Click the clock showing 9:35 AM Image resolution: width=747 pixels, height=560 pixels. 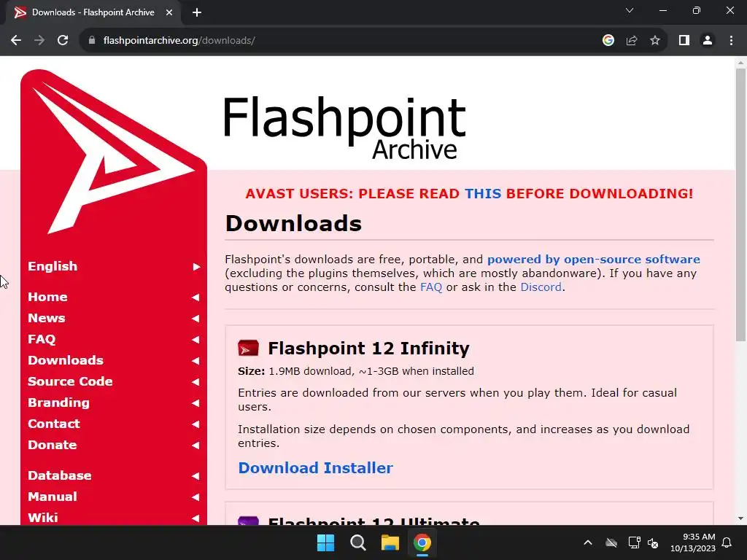pos(699,537)
